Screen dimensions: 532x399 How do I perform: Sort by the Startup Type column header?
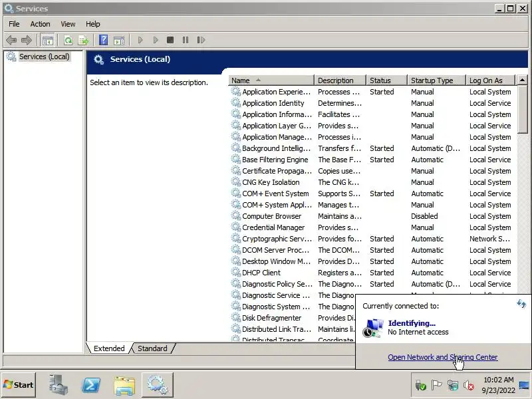tap(436, 80)
